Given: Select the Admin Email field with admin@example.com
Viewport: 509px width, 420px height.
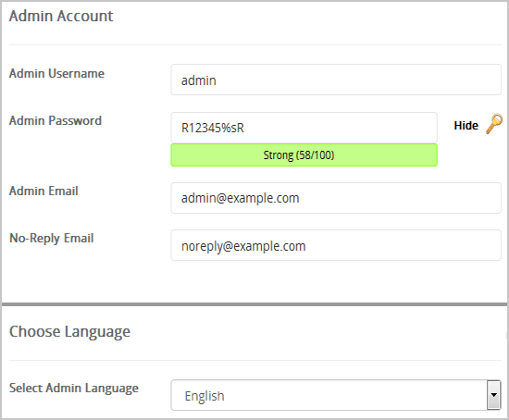Looking at the screenshot, I should click(x=336, y=198).
